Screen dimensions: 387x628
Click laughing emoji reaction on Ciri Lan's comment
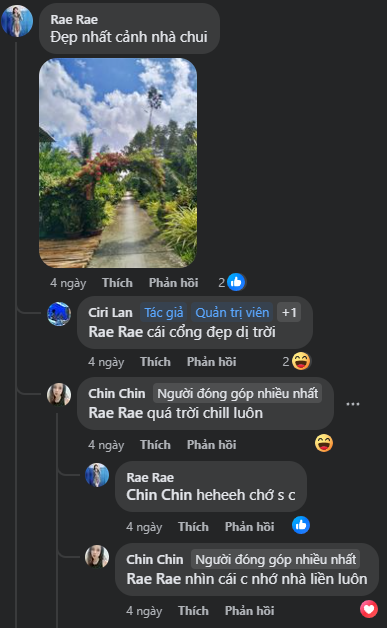click(301, 361)
